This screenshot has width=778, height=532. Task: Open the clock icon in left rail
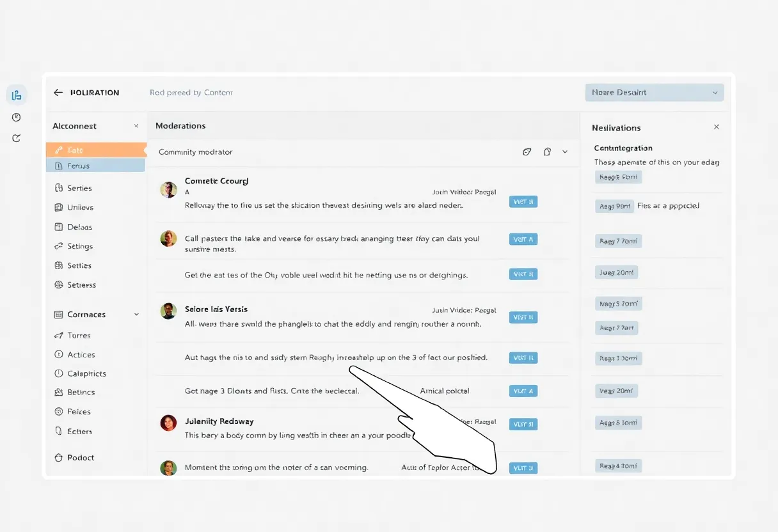[x=17, y=118]
